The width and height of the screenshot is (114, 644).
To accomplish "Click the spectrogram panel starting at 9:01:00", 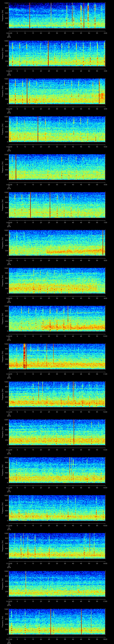I will point(57,16).
